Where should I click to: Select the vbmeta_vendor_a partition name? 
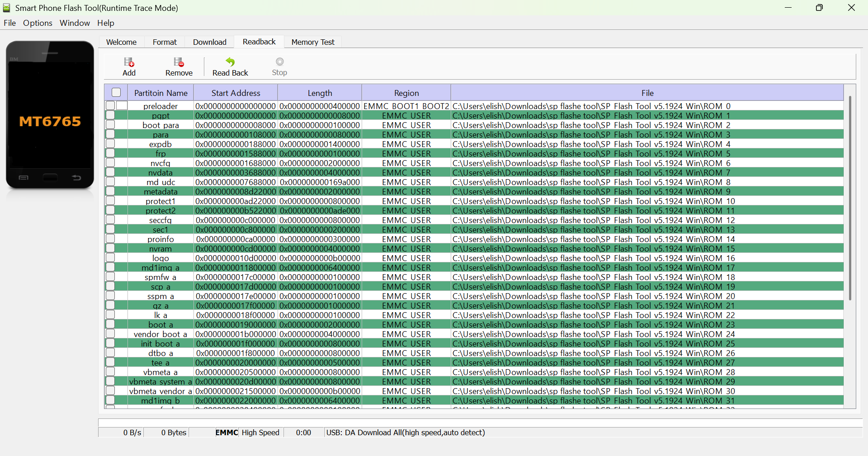click(160, 391)
